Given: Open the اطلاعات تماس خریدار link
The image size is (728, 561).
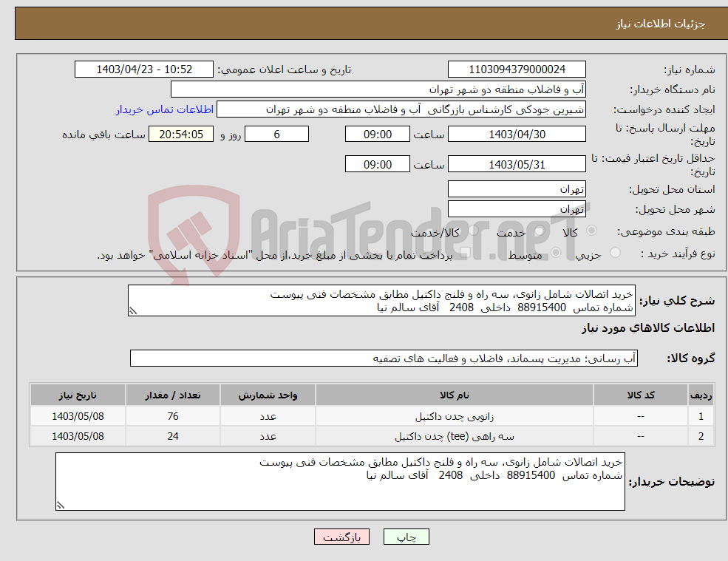Looking at the screenshot, I should pyautogui.click(x=164, y=109).
